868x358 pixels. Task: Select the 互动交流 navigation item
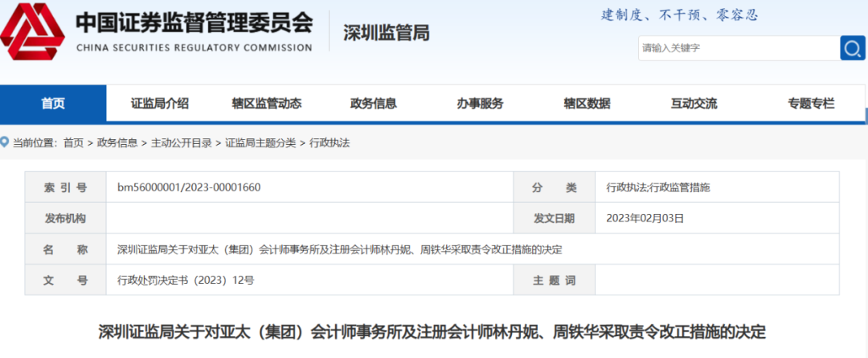tap(694, 104)
